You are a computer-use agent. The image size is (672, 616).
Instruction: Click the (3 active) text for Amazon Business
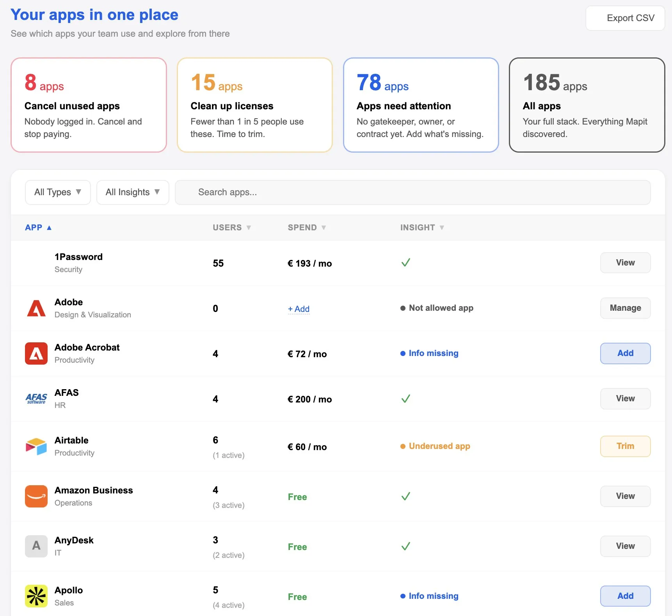point(229,505)
